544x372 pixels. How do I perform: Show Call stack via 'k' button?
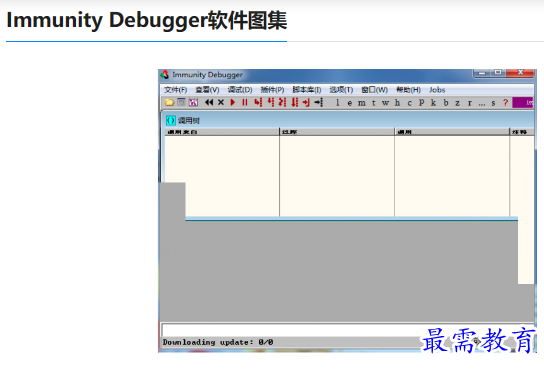pyautogui.click(x=433, y=103)
